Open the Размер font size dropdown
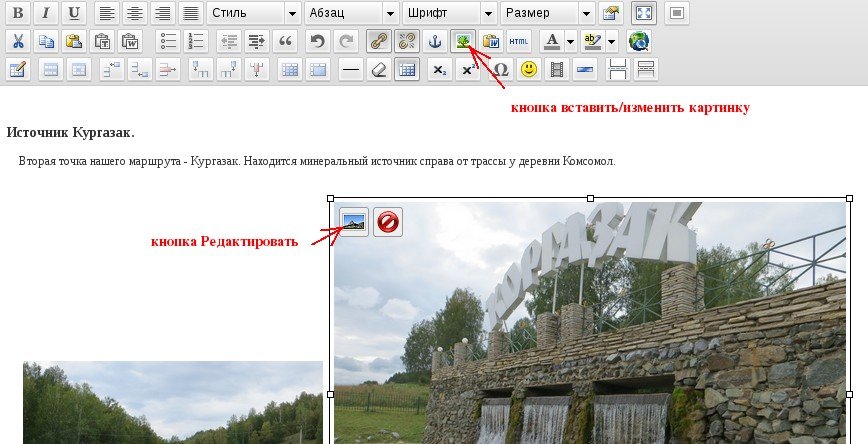The width and height of the screenshot is (868, 444). point(547,13)
